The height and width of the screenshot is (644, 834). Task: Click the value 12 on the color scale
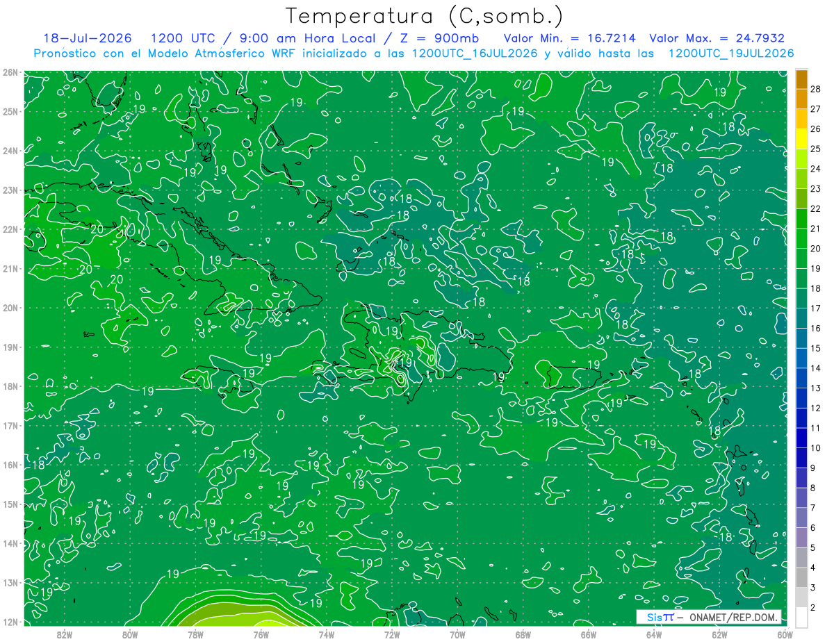click(816, 408)
